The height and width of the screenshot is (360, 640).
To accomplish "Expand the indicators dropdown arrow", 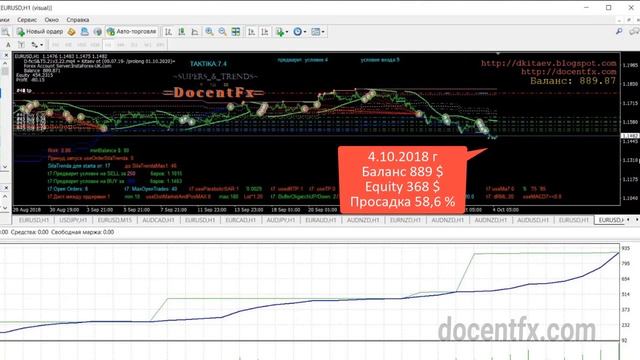I will point(287,32).
